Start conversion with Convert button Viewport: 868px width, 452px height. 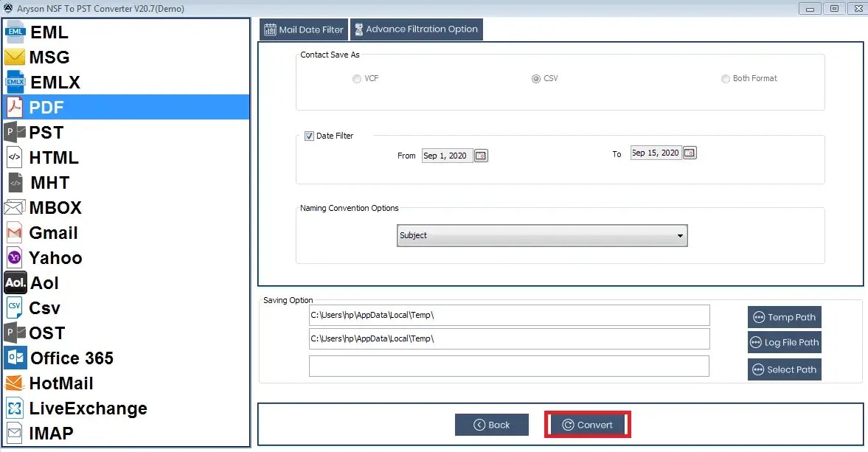[x=587, y=425]
